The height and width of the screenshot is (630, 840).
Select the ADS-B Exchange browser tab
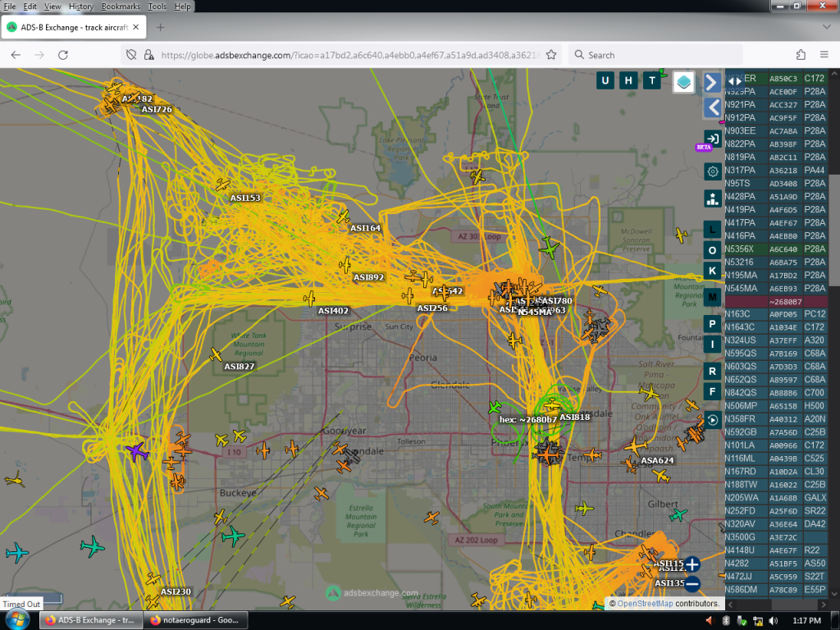(73, 27)
